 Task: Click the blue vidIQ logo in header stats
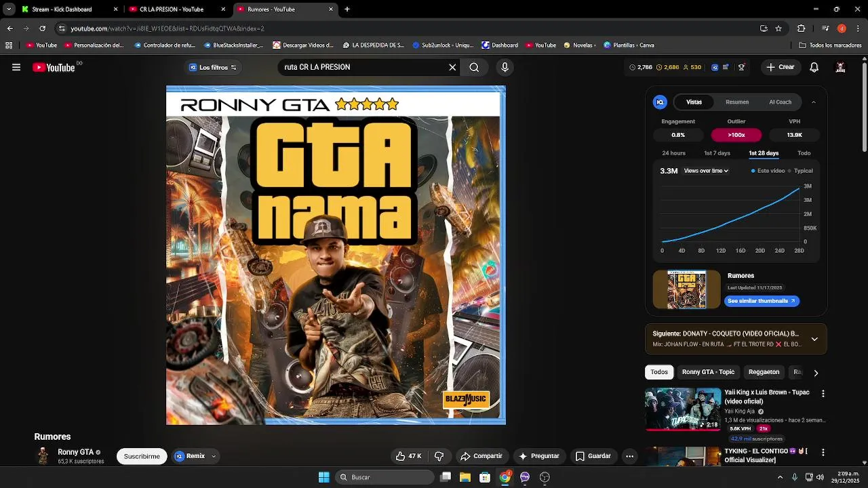click(x=715, y=67)
